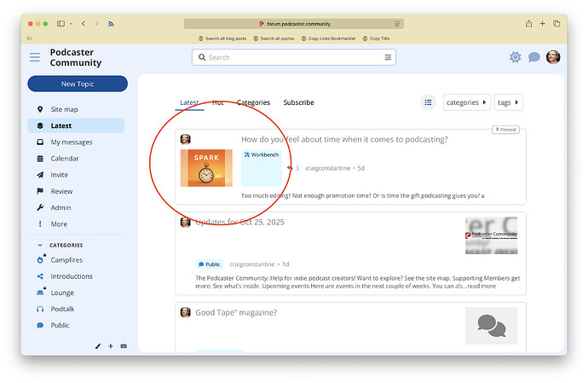588x383 pixels.
Task: Click the chat bubbles placeholder thumbnail
Action: click(491, 326)
